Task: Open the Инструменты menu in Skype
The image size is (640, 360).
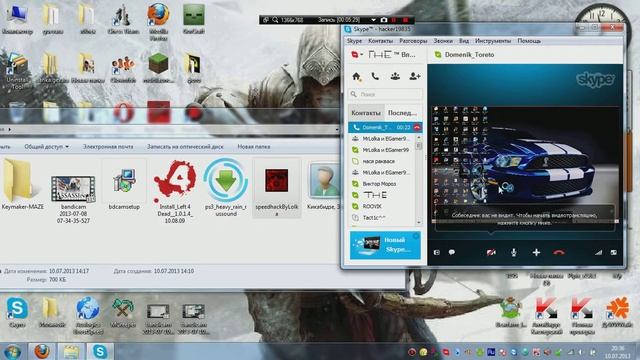Action: click(493, 41)
